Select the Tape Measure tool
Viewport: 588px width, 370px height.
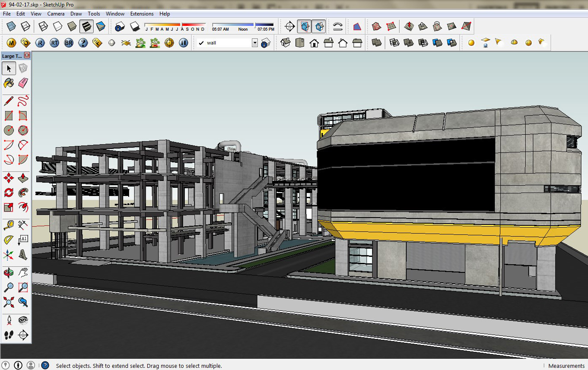pos(9,225)
